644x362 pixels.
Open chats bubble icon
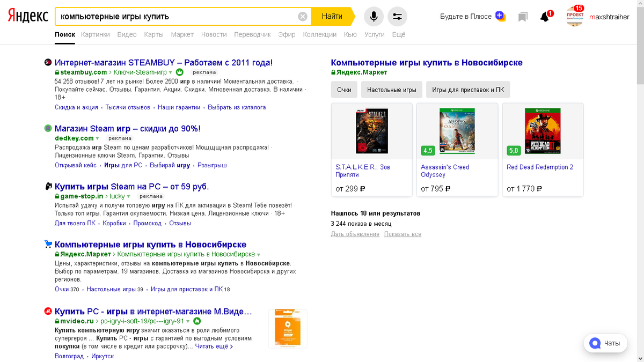595,343
